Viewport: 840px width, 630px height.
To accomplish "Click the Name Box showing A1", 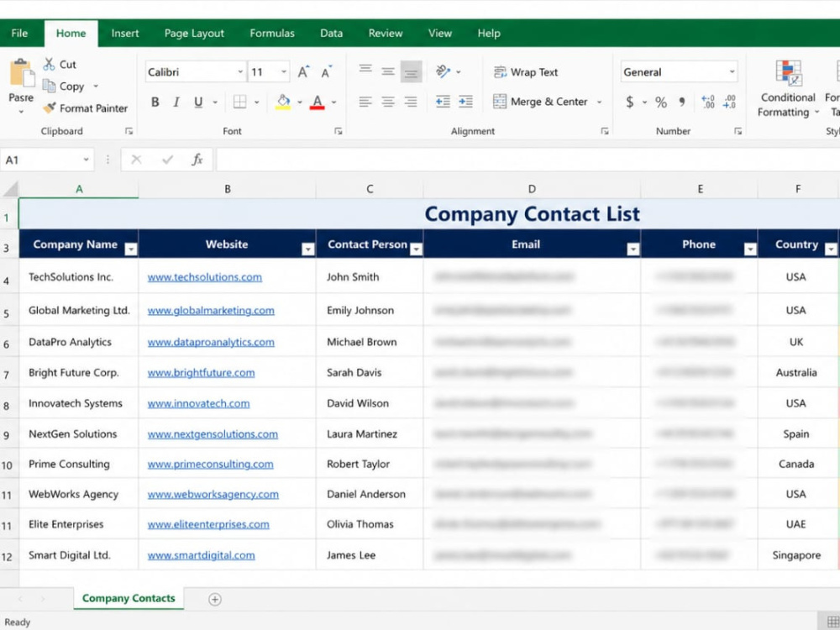I will pyautogui.click(x=47, y=160).
